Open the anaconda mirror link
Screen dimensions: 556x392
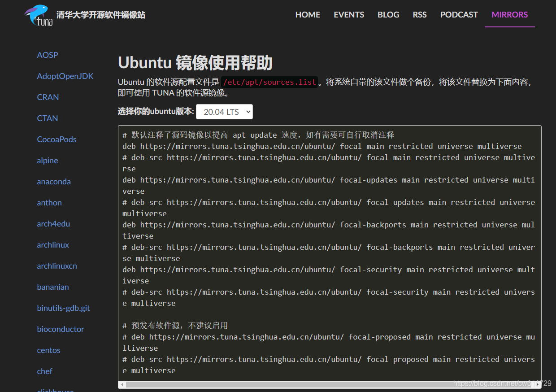click(x=54, y=181)
